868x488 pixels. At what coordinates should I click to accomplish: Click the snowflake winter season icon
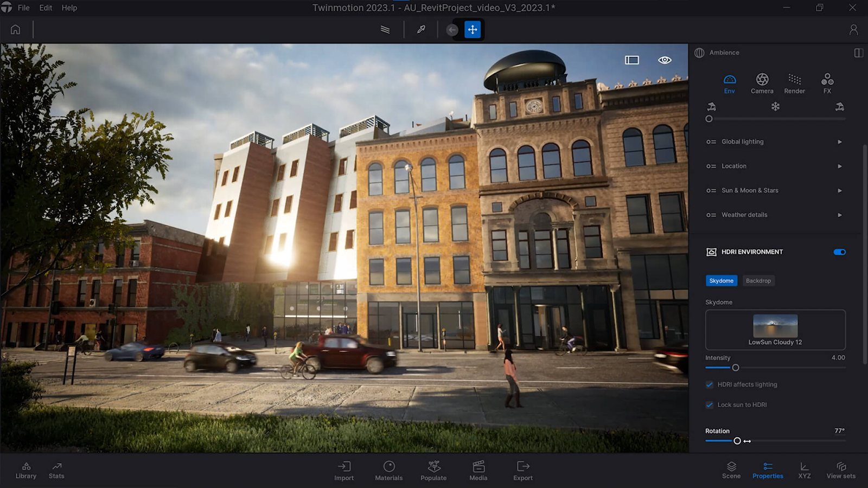pyautogui.click(x=775, y=106)
